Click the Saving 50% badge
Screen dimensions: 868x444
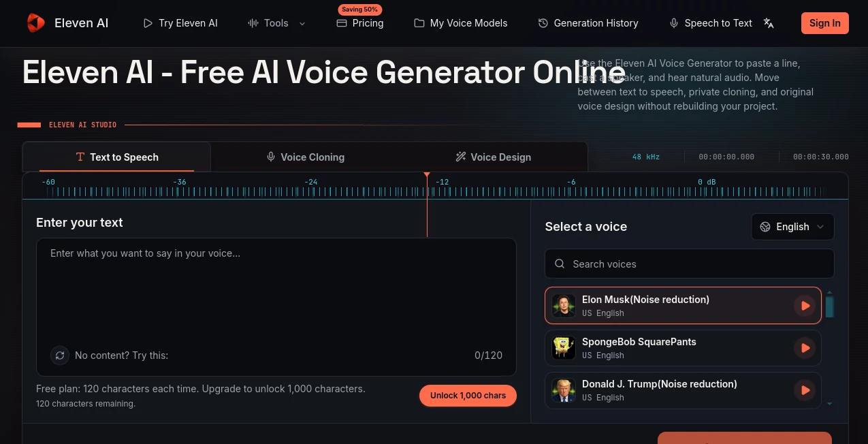tap(360, 10)
